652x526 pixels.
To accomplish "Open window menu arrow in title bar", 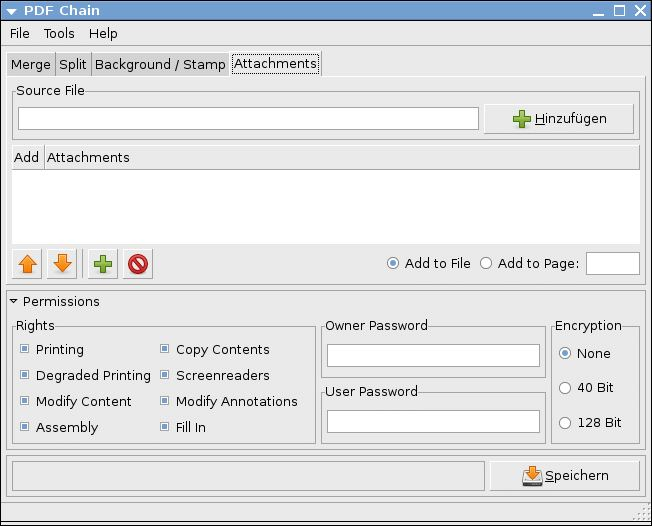I will (11, 11).
